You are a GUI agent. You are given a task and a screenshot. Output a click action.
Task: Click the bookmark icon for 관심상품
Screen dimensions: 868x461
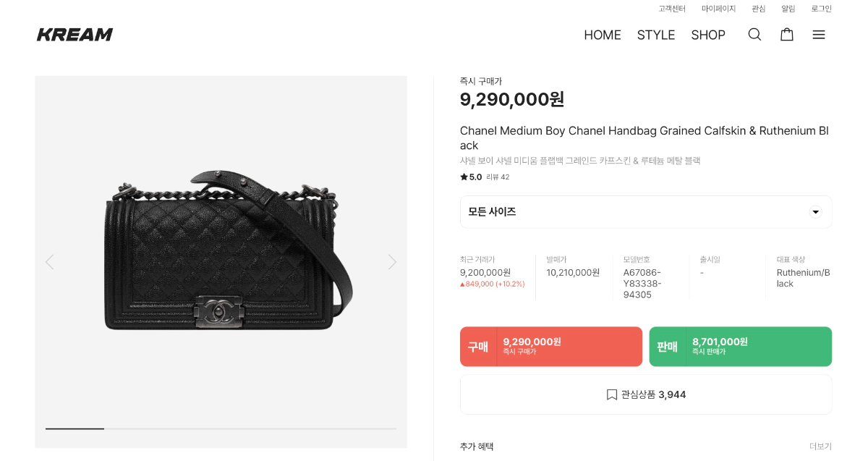pyautogui.click(x=612, y=394)
